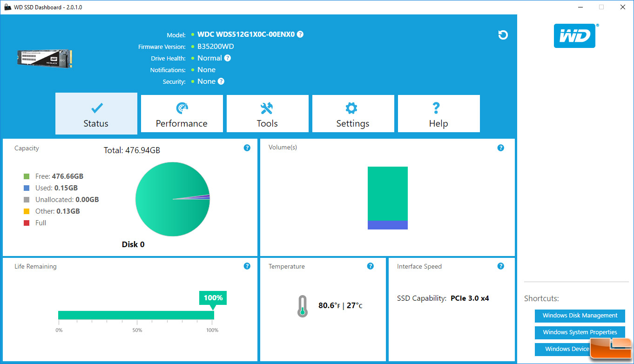Open Windows Disk Management shortcut
634x364 pixels.
(x=580, y=316)
